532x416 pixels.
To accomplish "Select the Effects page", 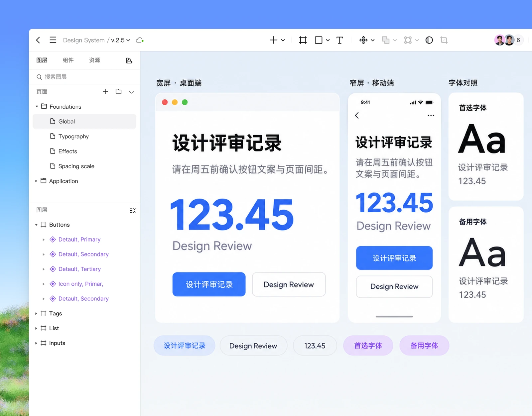I will coord(84,151).
